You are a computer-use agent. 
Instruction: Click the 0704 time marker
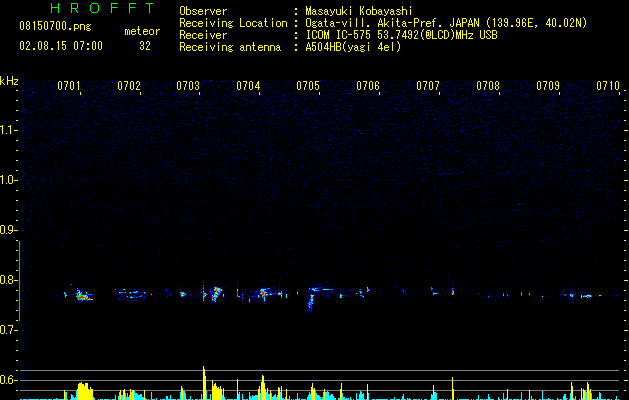pos(248,86)
